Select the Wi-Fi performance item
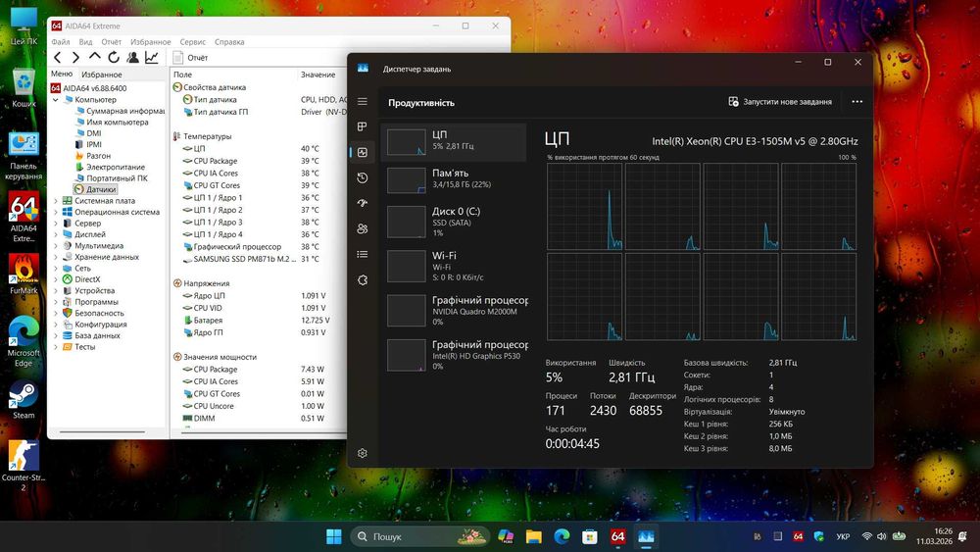This screenshot has width=980, height=552. tap(455, 267)
